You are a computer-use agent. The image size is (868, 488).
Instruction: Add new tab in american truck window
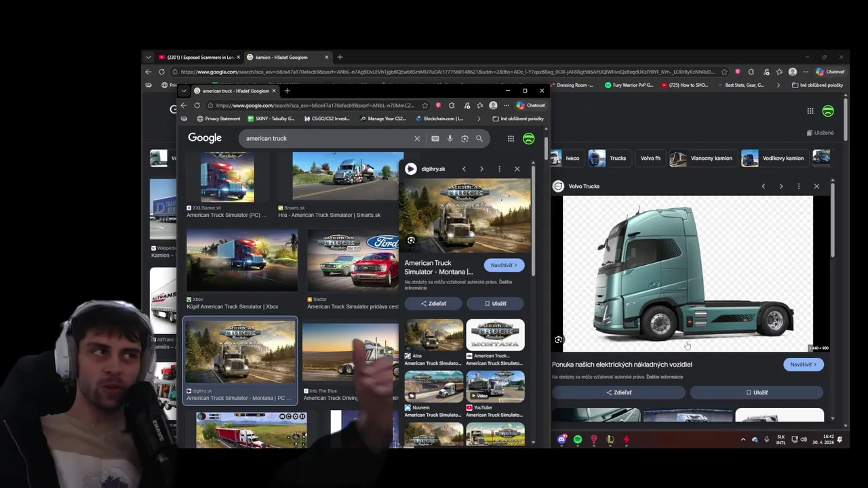pos(287,91)
